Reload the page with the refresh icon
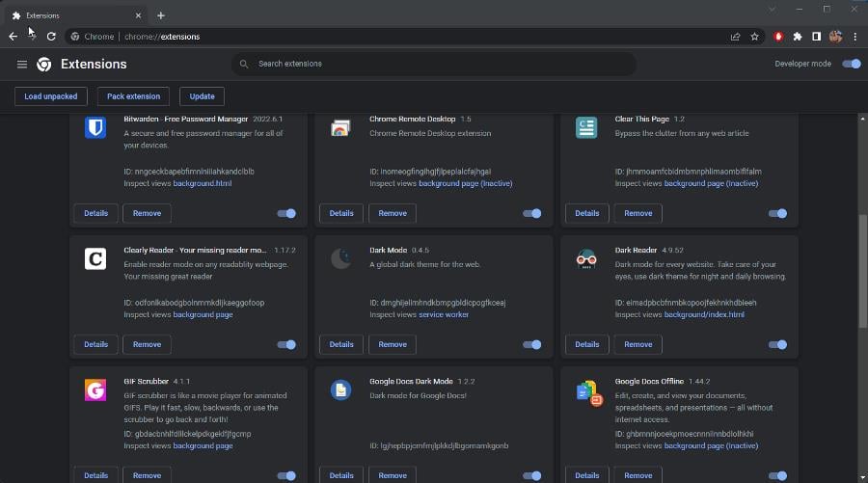868x483 pixels. 51,37
